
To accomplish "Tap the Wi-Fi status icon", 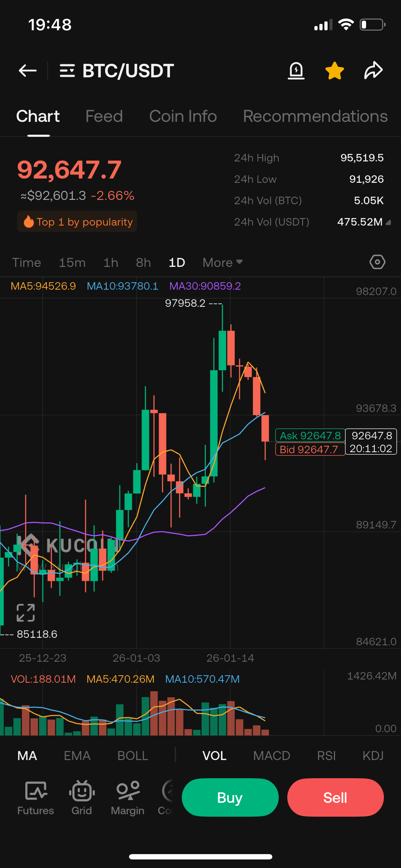I will click(x=346, y=24).
